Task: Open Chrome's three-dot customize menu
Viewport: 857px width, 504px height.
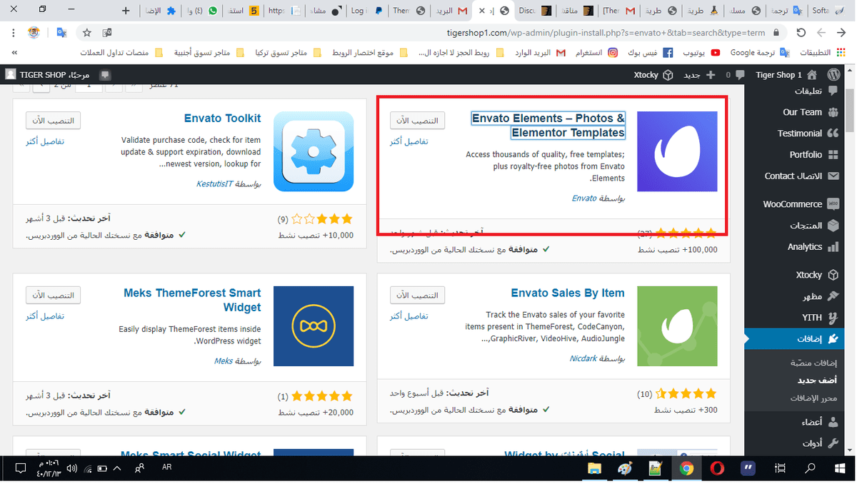Action: coord(13,32)
